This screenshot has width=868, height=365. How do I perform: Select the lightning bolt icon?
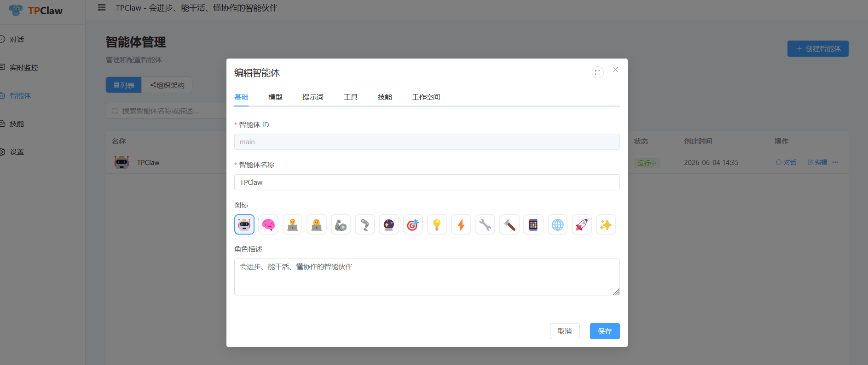coord(461,224)
